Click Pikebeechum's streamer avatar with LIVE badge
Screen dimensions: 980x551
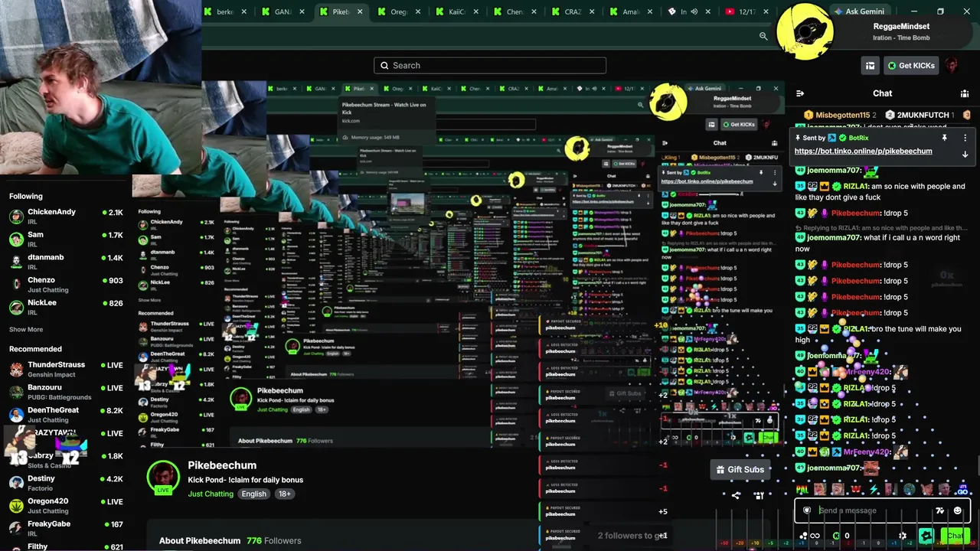pyautogui.click(x=163, y=478)
